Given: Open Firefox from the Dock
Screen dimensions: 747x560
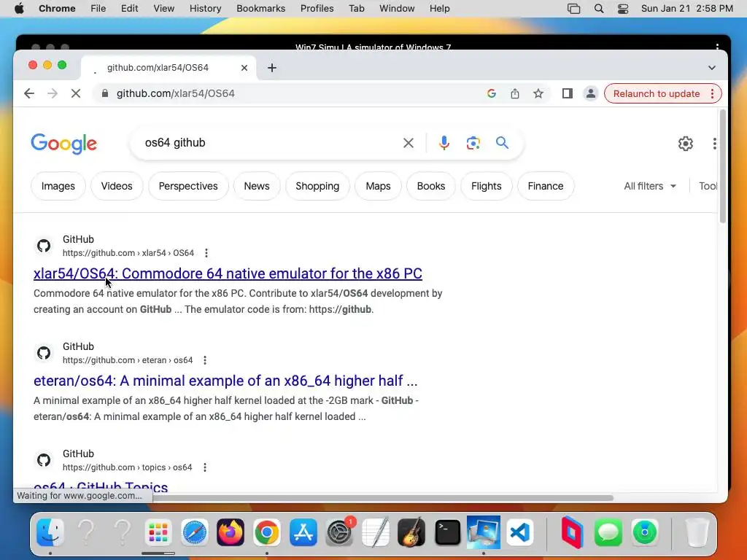Looking at the screenshot, I should (x=231, y=532).
